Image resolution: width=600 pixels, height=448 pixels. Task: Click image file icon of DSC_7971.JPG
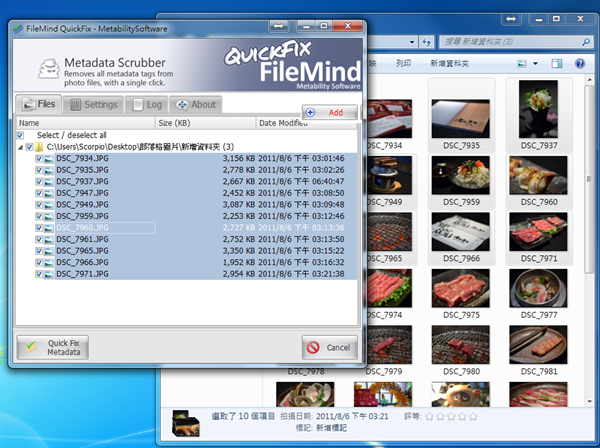tap(49, 274)
